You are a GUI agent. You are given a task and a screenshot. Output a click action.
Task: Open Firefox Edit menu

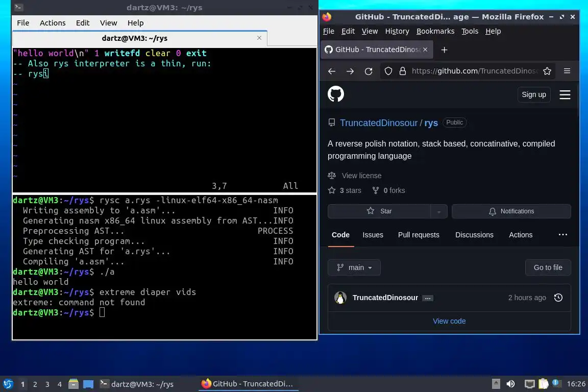(348, 31)
